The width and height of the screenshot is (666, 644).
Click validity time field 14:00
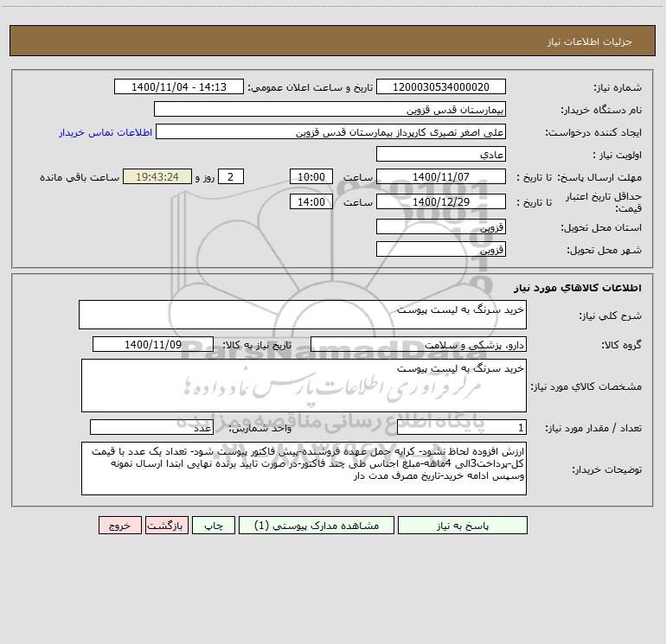pyautogui.click(x=311, y=201)
